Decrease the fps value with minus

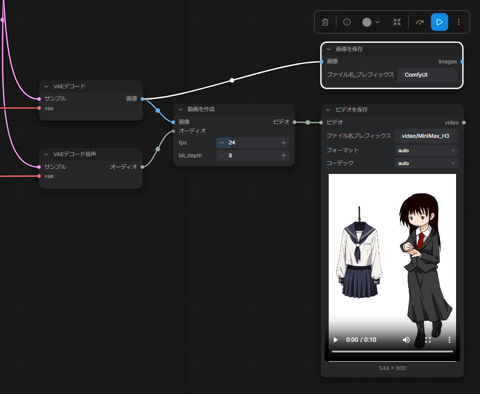(x=222, y=143)
